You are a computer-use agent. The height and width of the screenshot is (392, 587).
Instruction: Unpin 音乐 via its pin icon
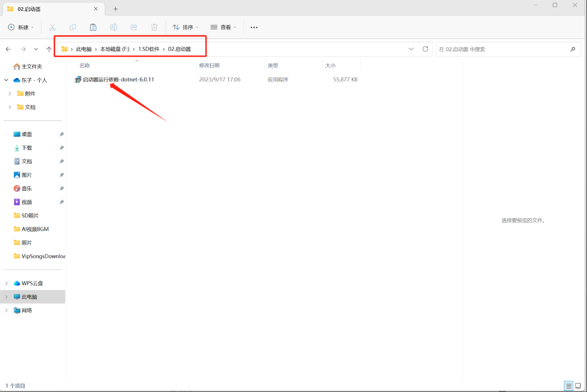[x=61, y=189]
